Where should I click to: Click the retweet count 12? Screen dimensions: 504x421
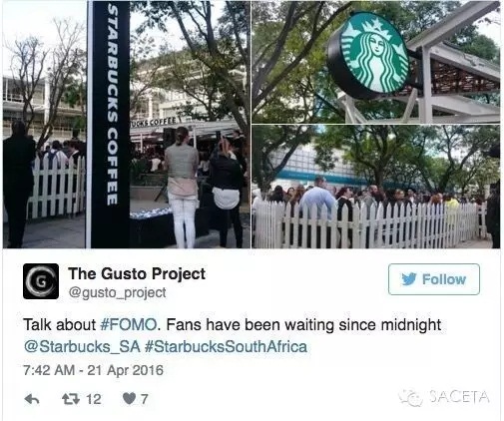(94, 399)
